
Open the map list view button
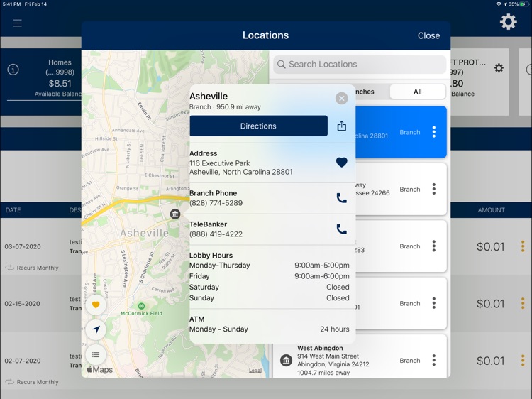click(x=96, y=354)
